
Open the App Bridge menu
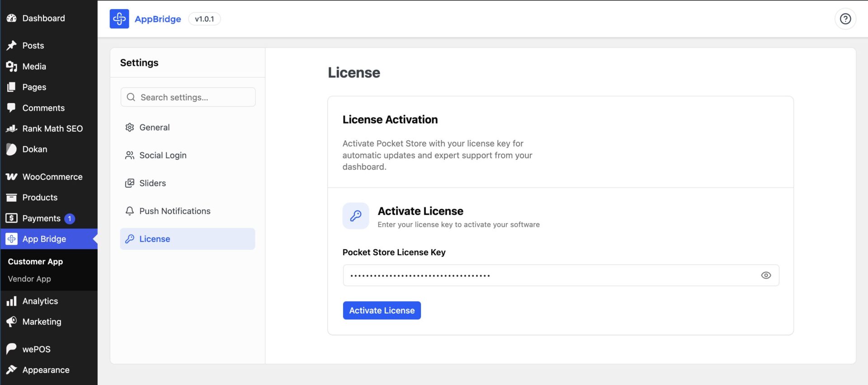pyautogui.click(x=49, y=239)
